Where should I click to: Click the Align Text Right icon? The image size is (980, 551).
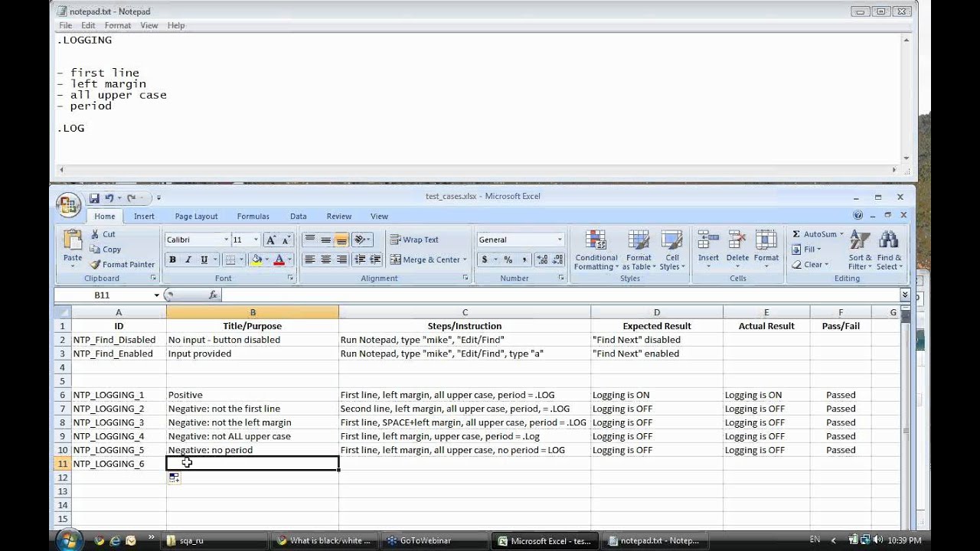pyautogui.click(x=341, y=259)
